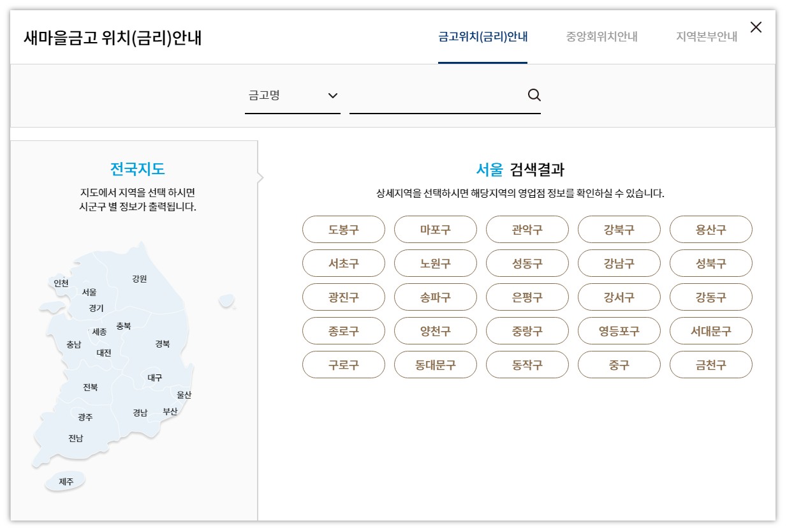Select the 송파구 district button
The width and height of the screenshot is (787, 532).
click(436, 297)
